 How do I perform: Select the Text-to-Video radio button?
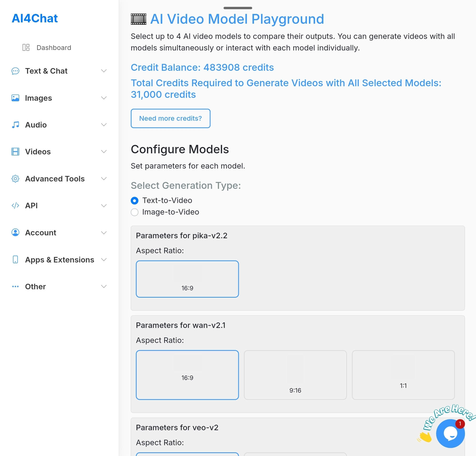click(134, 201)
